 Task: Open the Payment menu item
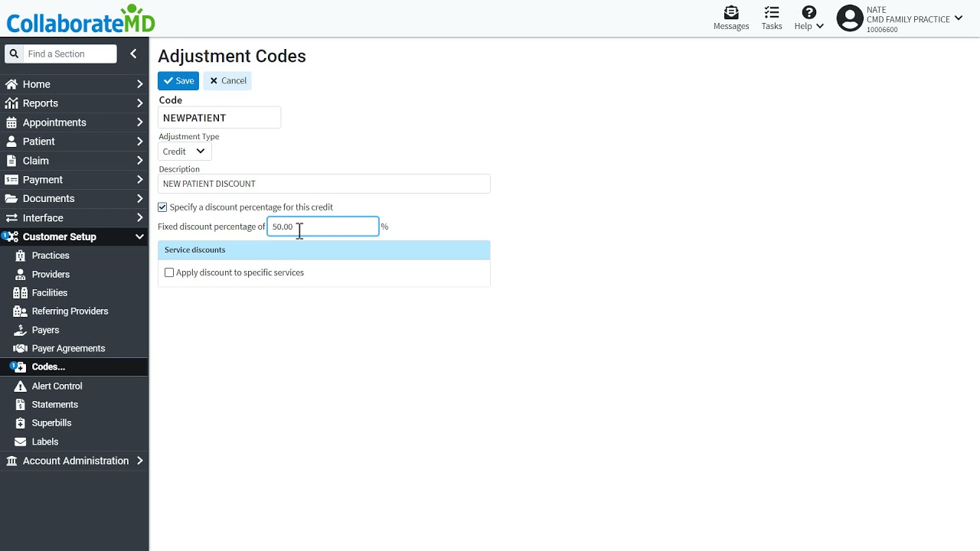point(74,180)
